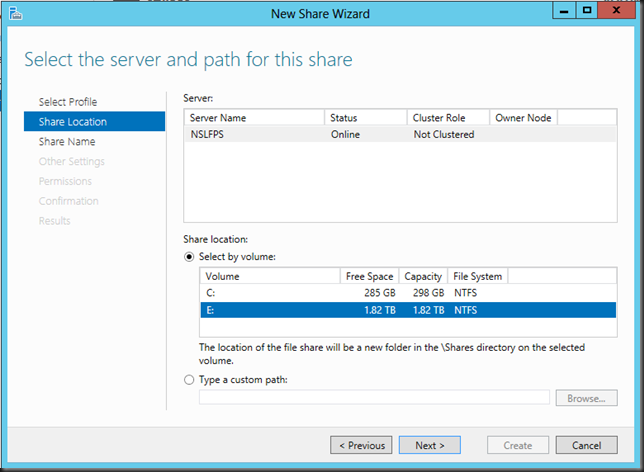Click the '285 GB' free space value
Viewport: 644px width, 472px height.
point(380,293)
